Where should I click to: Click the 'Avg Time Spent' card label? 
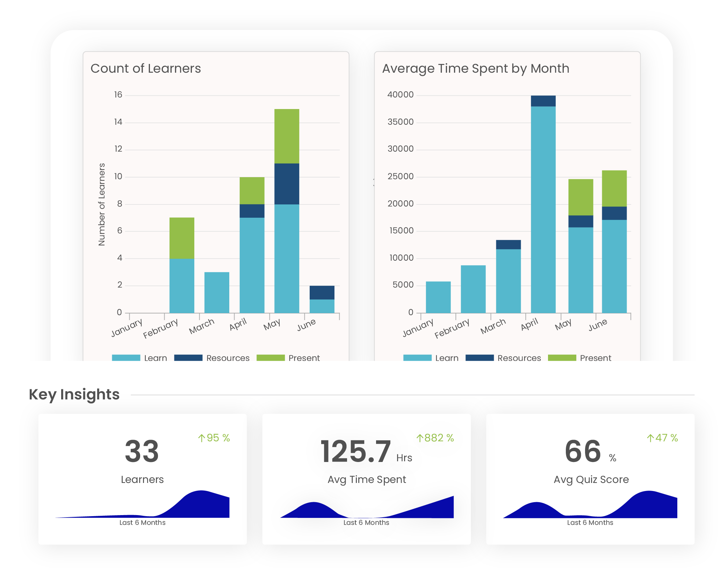point(367,480)
